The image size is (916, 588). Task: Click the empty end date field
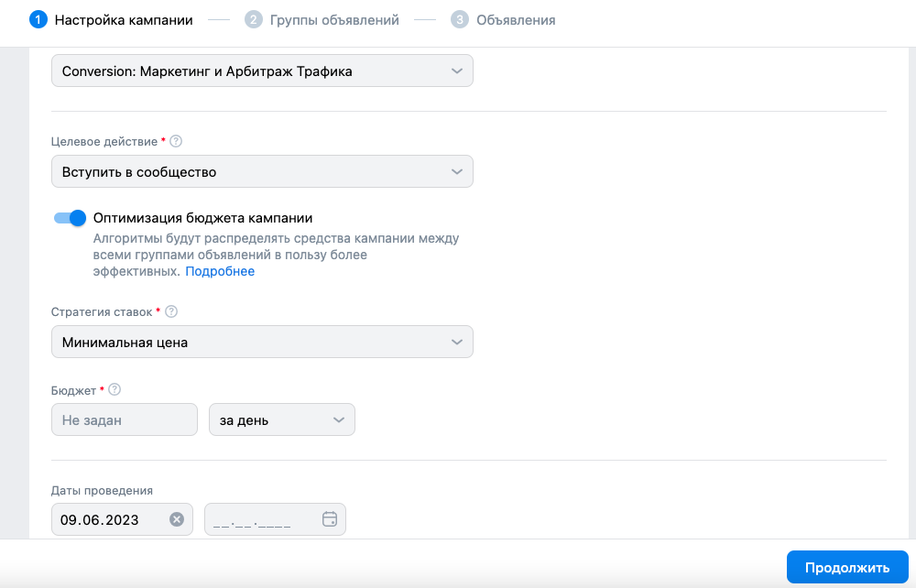(275, 519)
